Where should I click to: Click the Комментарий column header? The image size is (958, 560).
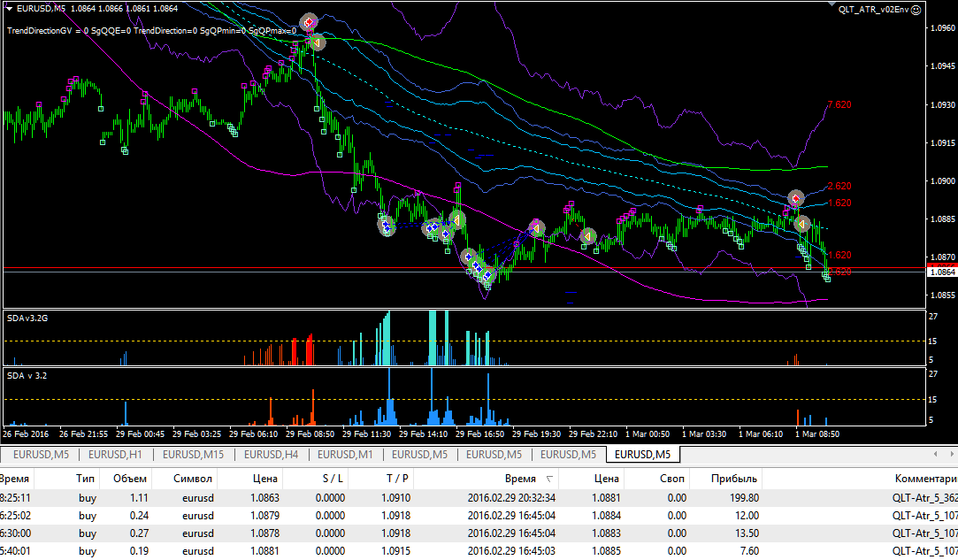(925, 479)
